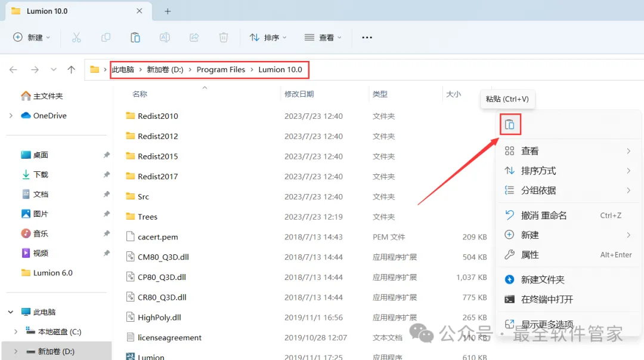Image resolution: width=644 pixels, height=360 pixels.
Task: Open Group by (分组依据) in context menu
Action: 569,190
